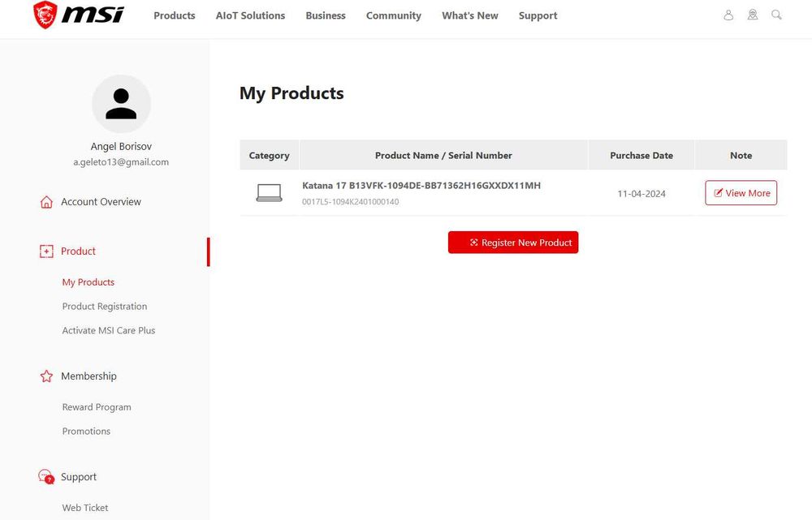Open the Products menu in top navigation

point(175,15)
